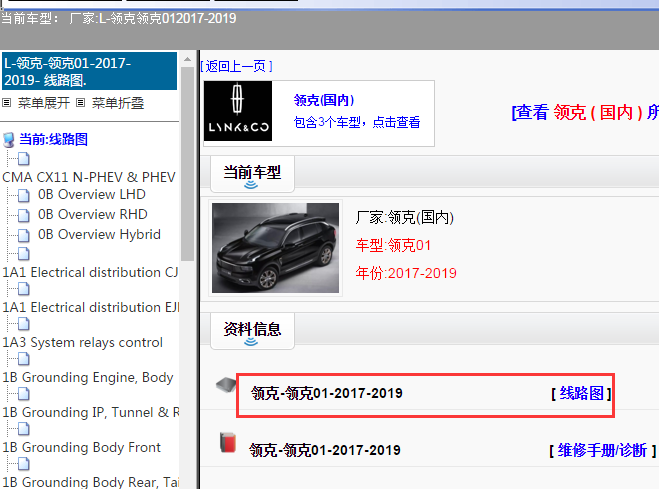Open 1B Grounding IP, Tunnel entry

click(90, 412)
